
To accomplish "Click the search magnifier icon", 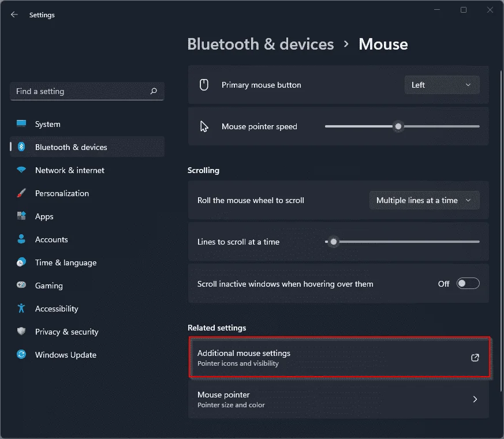I will pos(154,91).
